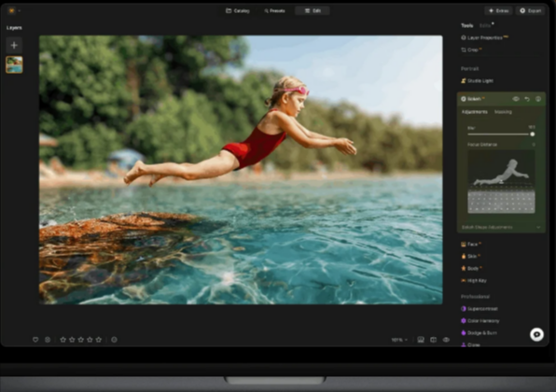Click the Blur slider handle
The width and height of the screenshot is (556, 392).
[x=533, y=134]
